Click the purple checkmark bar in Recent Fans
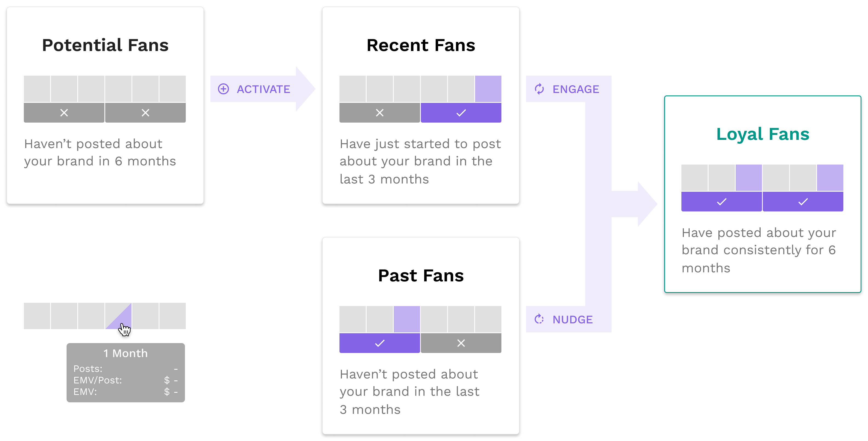 click(461, 113)
